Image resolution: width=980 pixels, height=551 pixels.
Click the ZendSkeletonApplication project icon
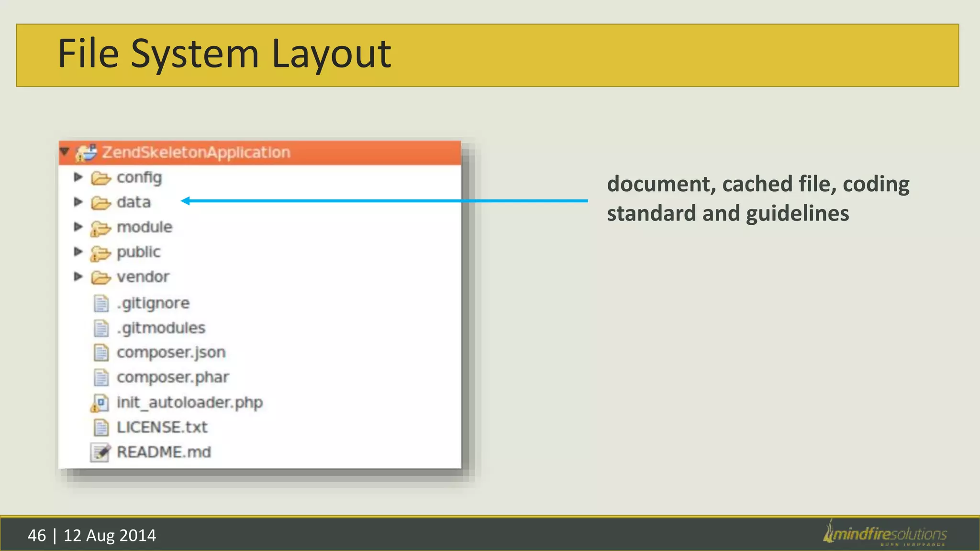pyautogui.click(x=86, y=153)
